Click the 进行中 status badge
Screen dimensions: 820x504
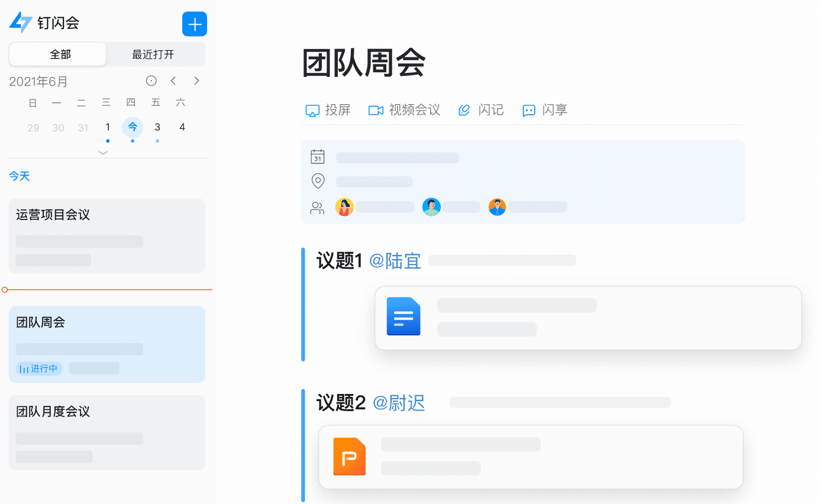coord(39,369)
